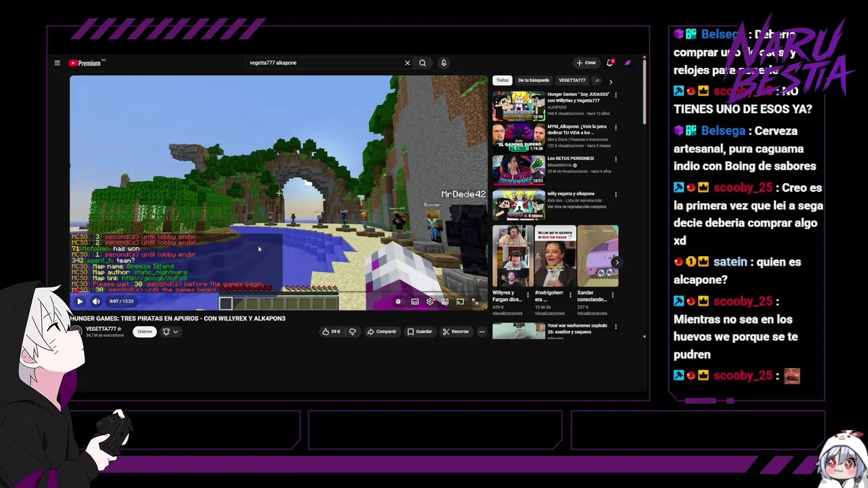Click the Compartir button
The width and height of the screenshot is (868, 488).
click(382, 331)
